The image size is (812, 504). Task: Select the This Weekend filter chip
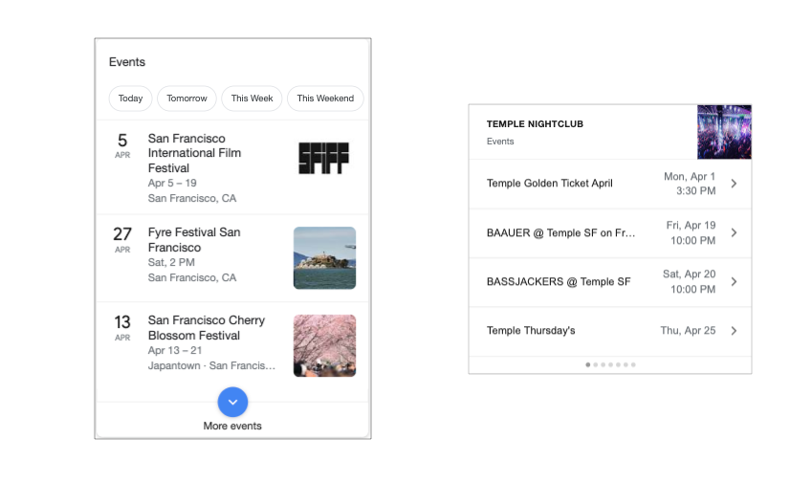coord(325,99)
